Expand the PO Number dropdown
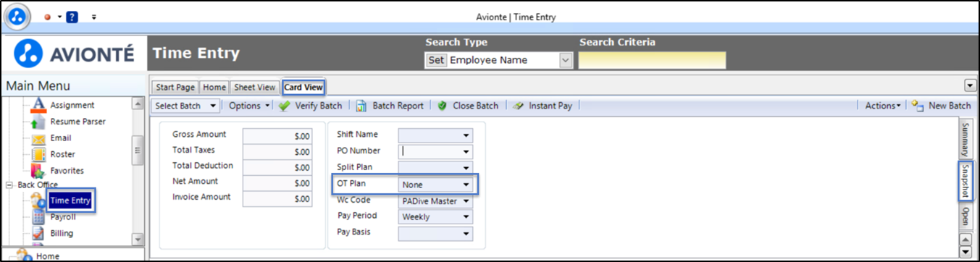 tap(466, 152)
